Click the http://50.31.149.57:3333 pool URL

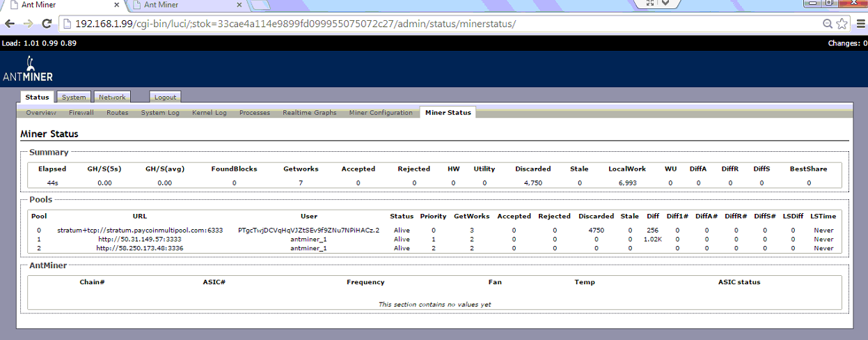(x=140, y=239)
